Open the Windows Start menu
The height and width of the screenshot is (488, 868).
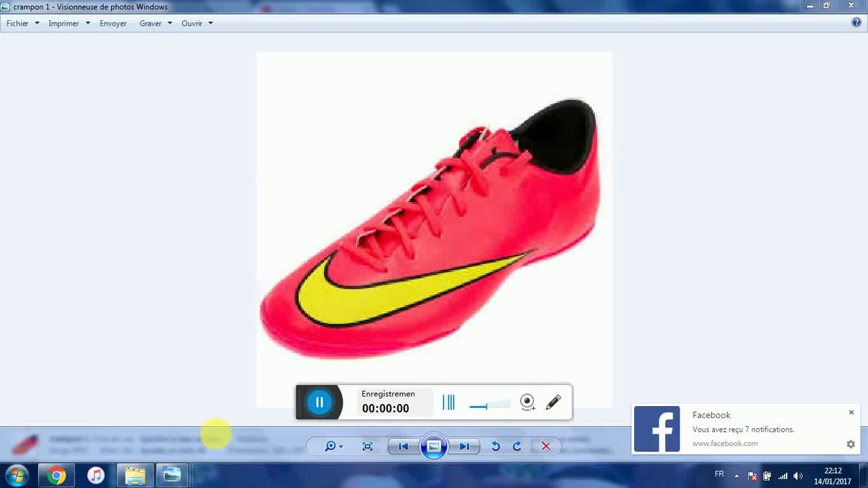pyautogui.click(x=17, y=476)
